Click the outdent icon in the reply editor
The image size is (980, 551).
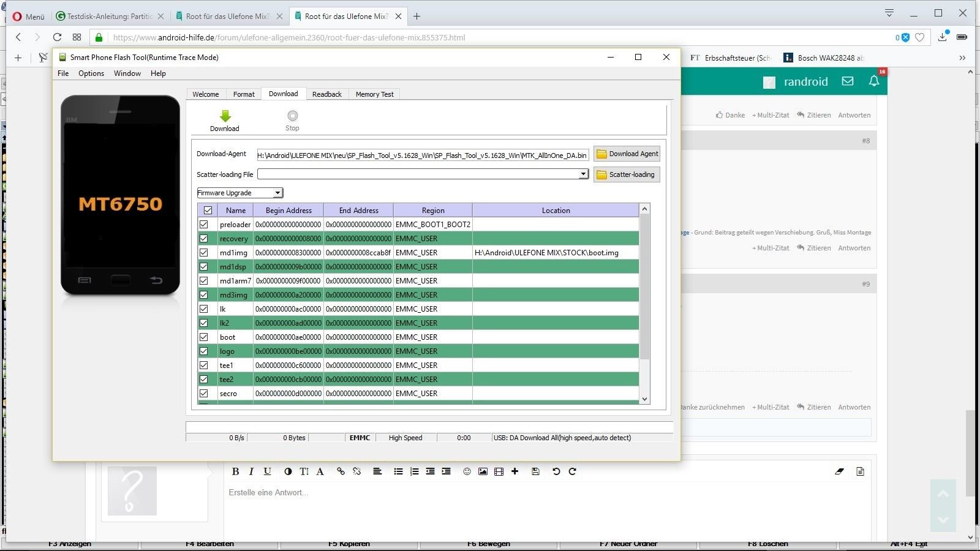pyautogui.click(x=430, y=471)
